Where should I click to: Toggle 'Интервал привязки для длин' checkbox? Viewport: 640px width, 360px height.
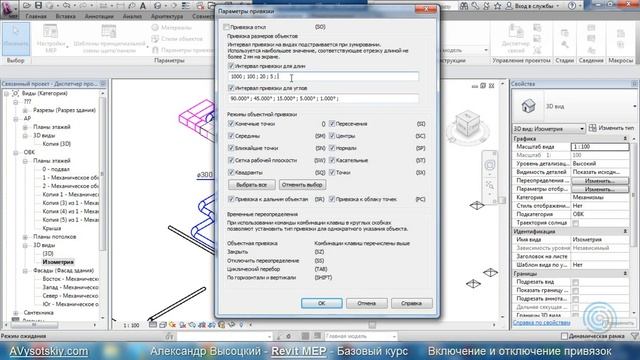click(231, 66)
